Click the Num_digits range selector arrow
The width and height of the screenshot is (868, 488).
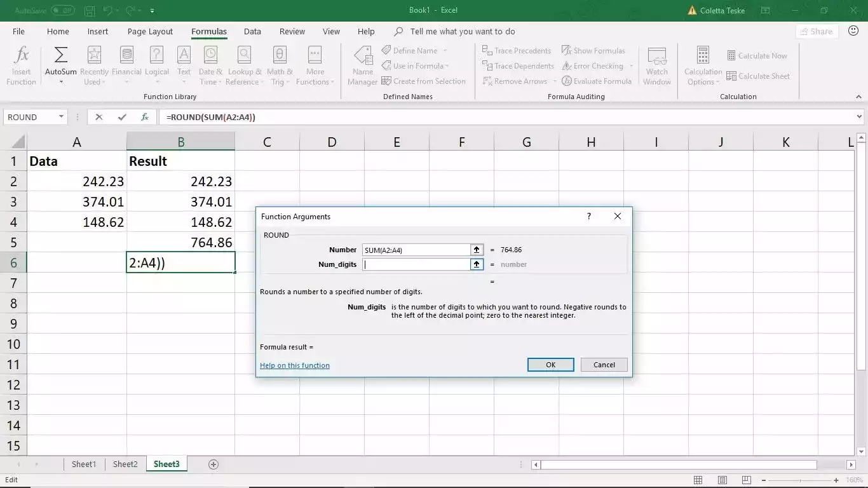click(x=477, y=264)
